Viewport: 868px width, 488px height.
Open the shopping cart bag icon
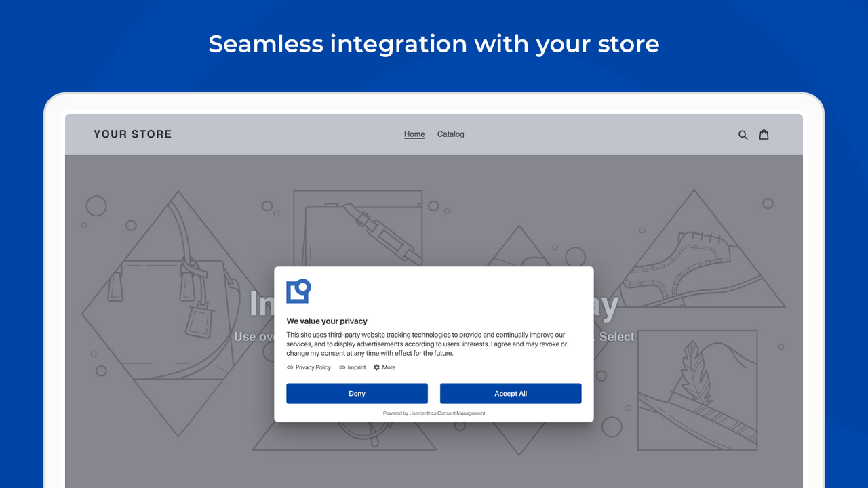click(x=764, y=134)
